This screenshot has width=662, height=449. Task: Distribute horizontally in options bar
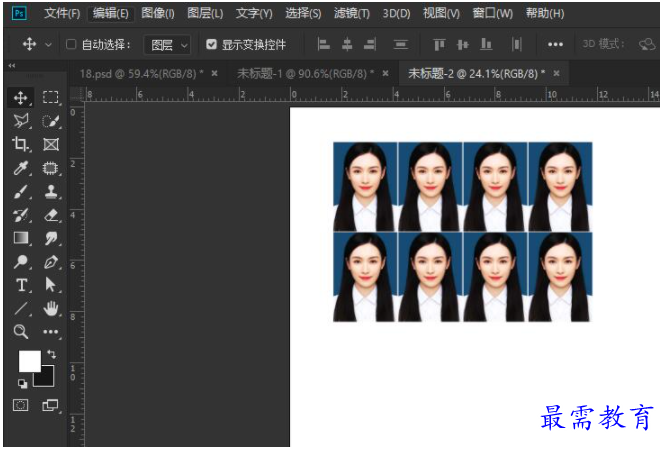[x=516, y=44]
